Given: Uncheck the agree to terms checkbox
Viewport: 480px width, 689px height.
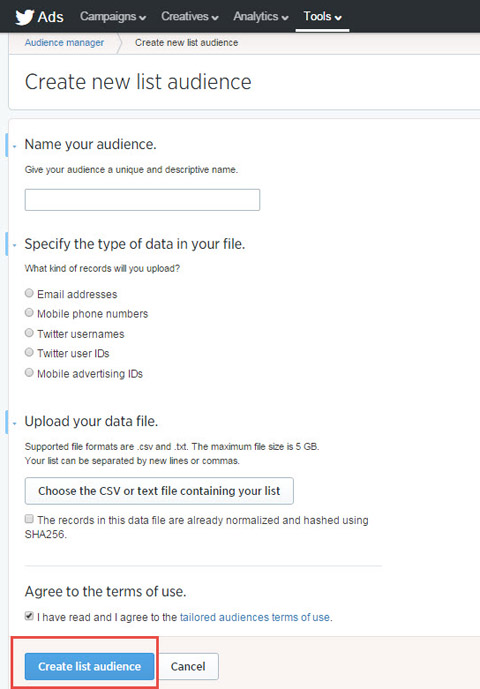Looking at the screenshot, I should pyautogui.click(x=29, y=616).
